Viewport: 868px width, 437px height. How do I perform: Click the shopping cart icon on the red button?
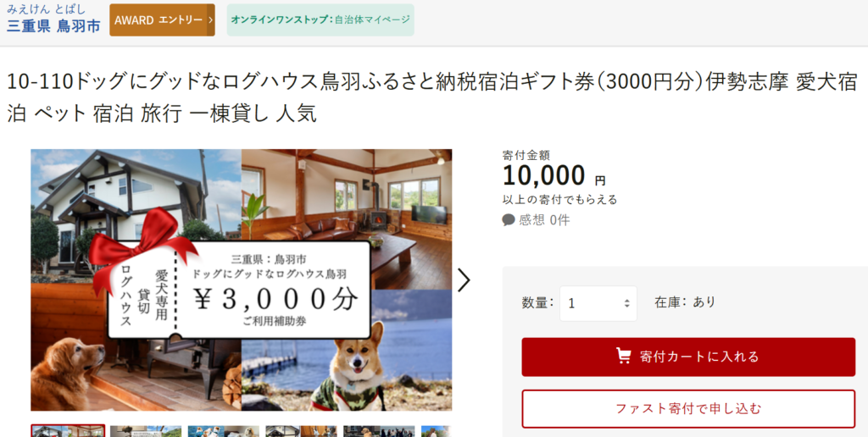click(x=624, y=357)
